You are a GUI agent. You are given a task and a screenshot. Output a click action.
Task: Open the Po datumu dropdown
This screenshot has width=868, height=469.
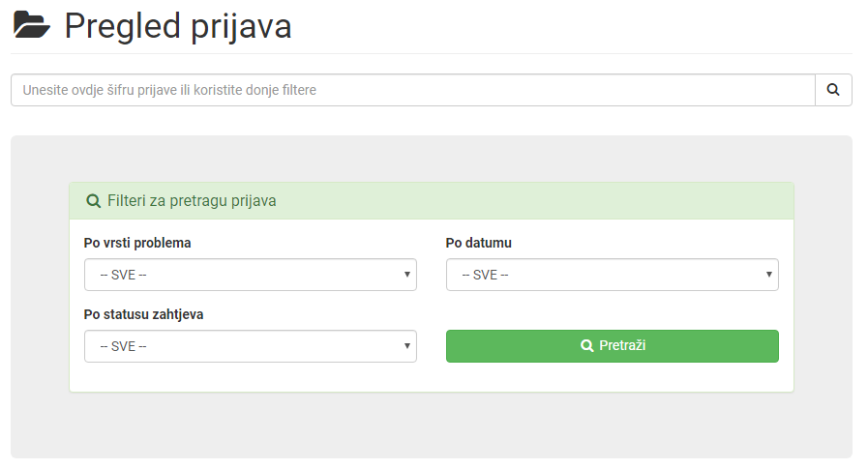tap(613, 275)
